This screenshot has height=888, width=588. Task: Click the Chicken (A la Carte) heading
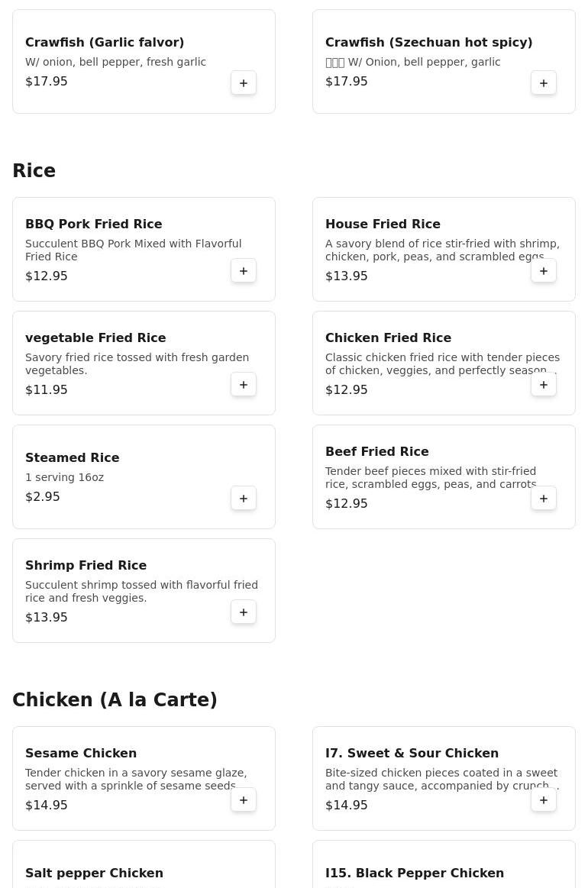click(115, 699)
